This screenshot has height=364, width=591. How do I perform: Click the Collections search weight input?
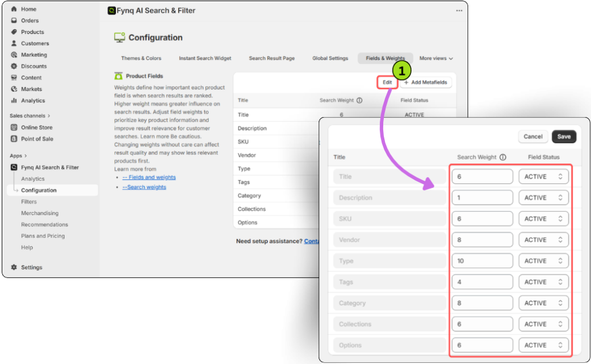(482, 324)
